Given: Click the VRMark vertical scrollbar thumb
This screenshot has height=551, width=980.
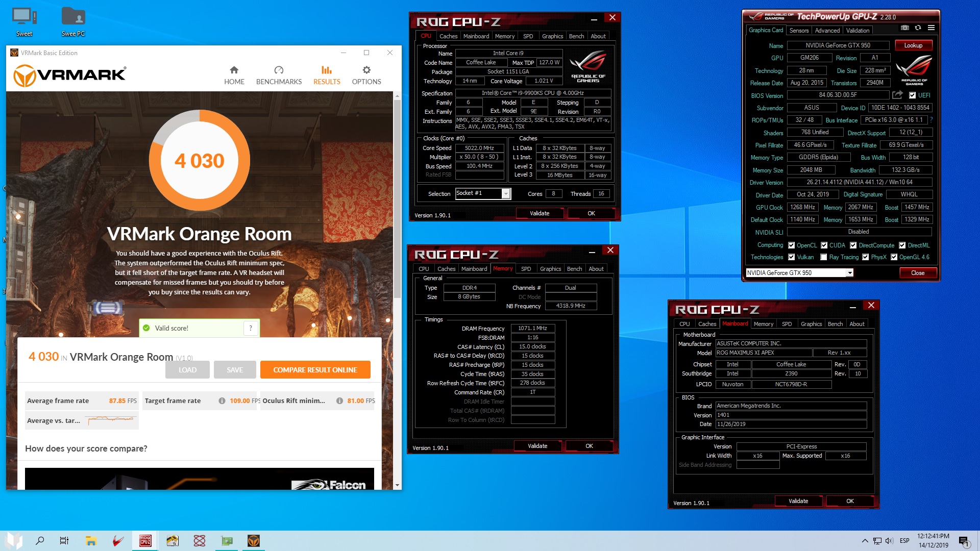Looking at the screenshot, I should 397,199.
